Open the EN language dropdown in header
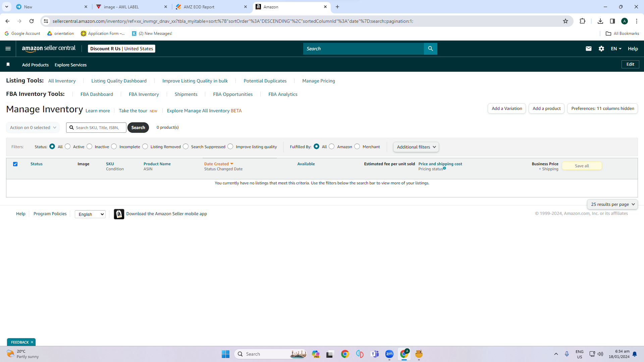 tap(616, 49)
